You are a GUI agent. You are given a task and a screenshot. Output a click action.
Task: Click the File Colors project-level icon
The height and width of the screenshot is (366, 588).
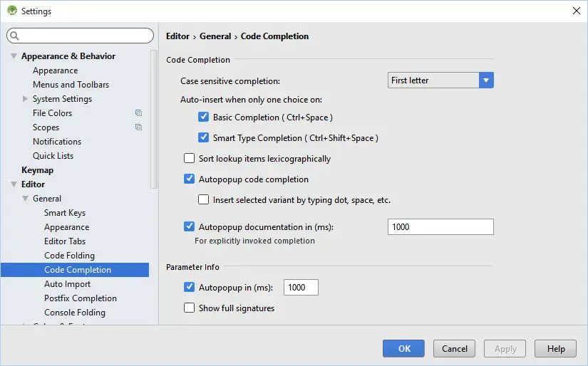coord(138,113)
